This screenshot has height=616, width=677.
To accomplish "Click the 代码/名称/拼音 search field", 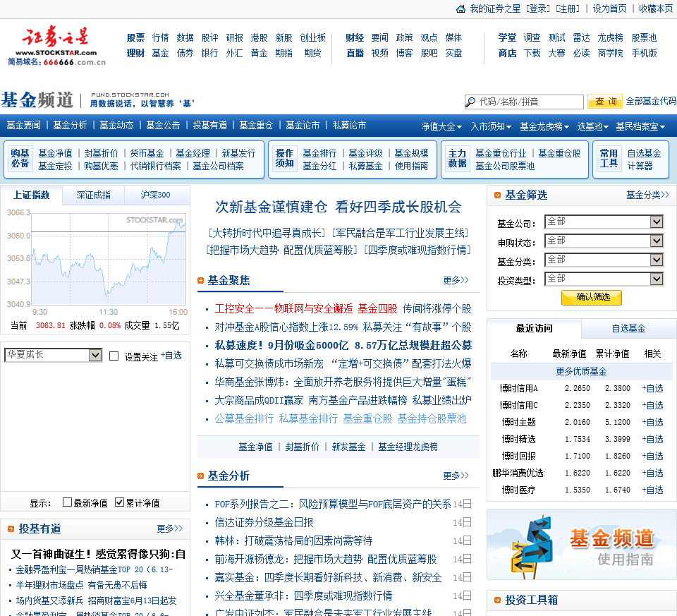I will pyautogui.click(x=524, y=102).
